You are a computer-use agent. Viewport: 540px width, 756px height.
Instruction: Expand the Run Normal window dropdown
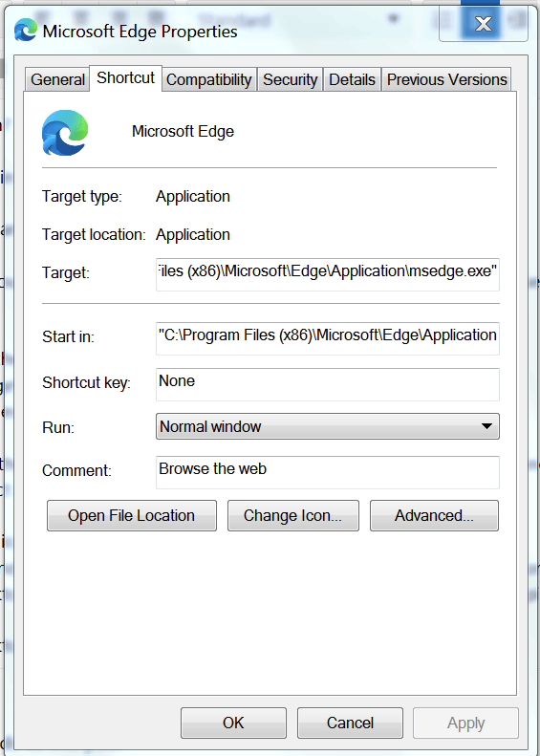pos(328,426)
